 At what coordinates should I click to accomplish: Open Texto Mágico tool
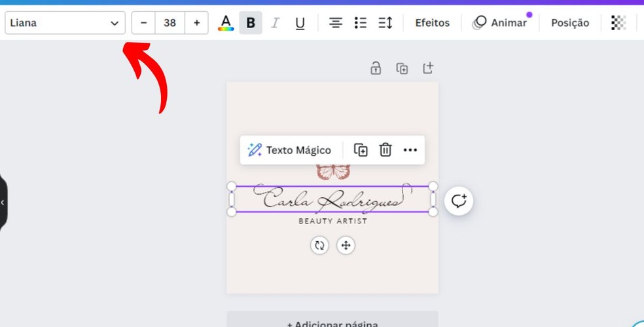click(x=289, y=150)
